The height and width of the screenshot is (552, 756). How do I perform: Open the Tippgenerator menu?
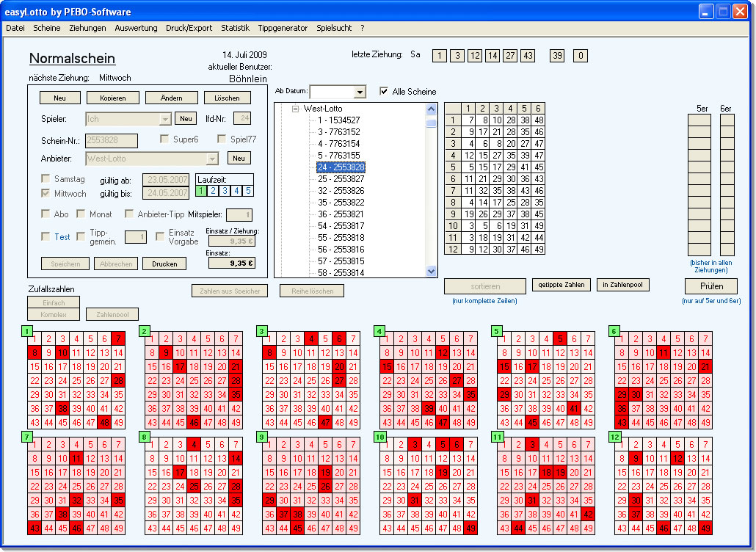pos(283,28)
